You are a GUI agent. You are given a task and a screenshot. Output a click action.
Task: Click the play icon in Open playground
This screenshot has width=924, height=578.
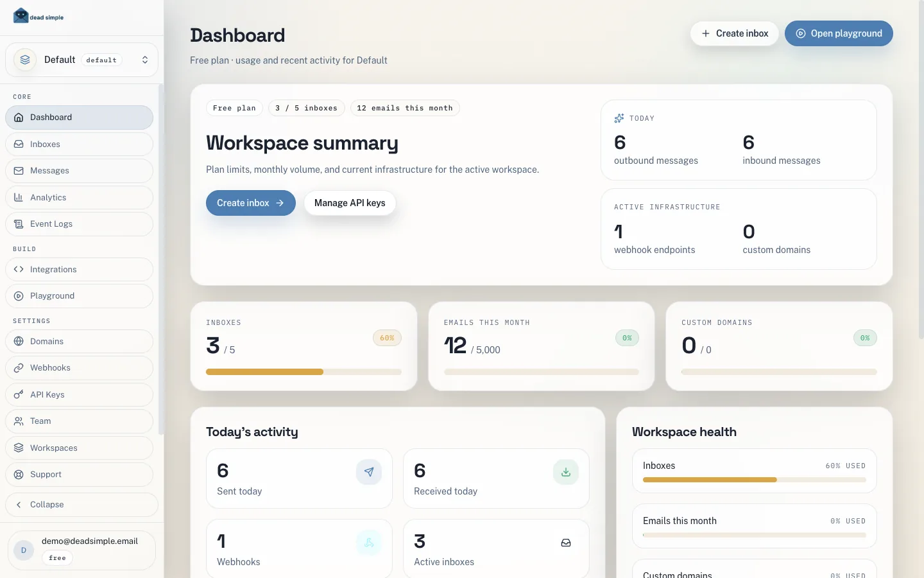click(x=801, y=33)
